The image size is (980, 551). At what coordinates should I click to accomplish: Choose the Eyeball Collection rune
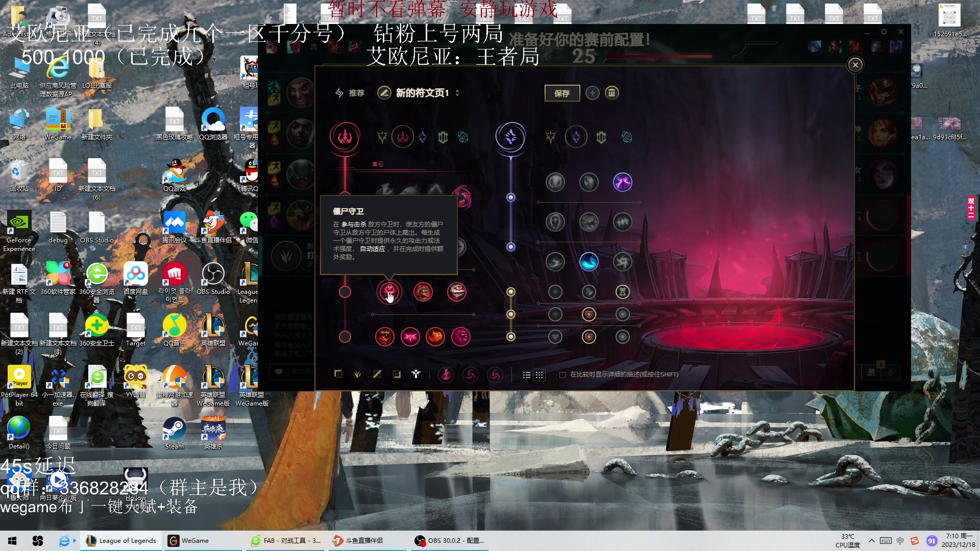[x=457, y=292]
